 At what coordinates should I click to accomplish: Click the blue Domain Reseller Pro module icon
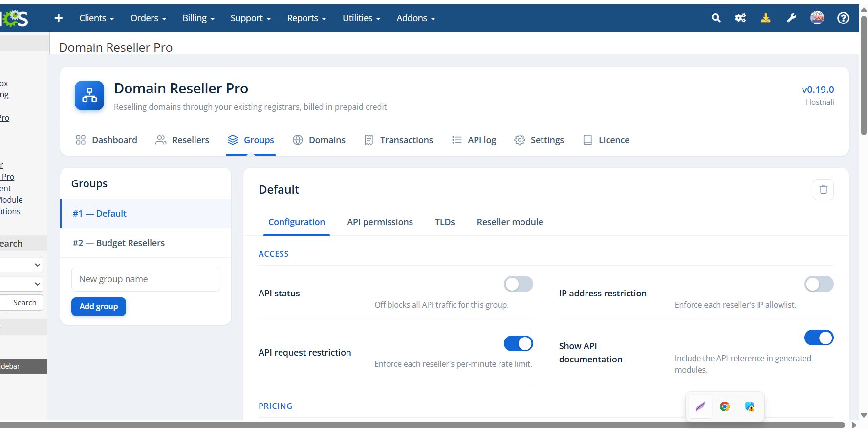click(x=89, y=95)
